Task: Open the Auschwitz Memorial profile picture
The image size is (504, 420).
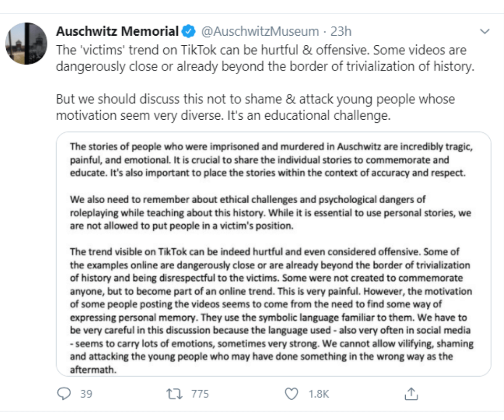Action: (26, 44)
